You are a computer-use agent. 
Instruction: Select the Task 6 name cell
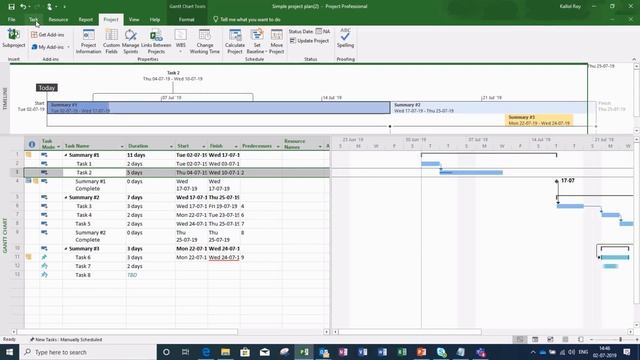94,258
